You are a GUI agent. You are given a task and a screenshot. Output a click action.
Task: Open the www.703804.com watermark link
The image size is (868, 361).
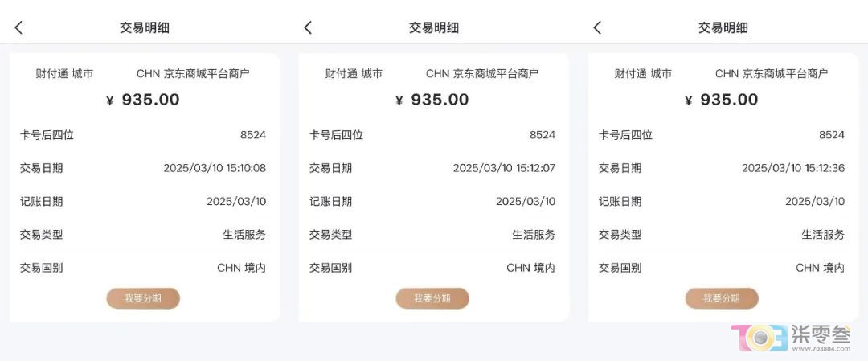click(x=821, y=348)
